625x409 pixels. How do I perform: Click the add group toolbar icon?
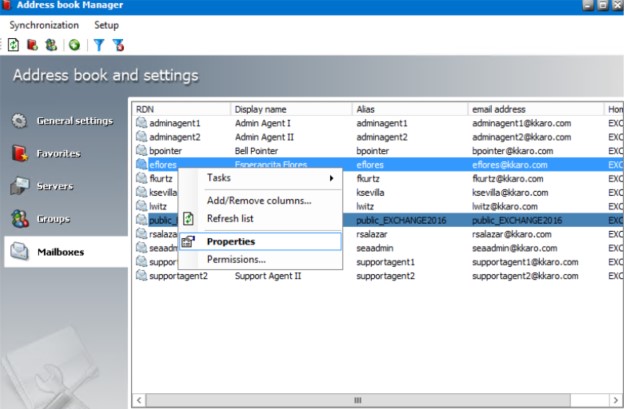(x=50, y=44)
